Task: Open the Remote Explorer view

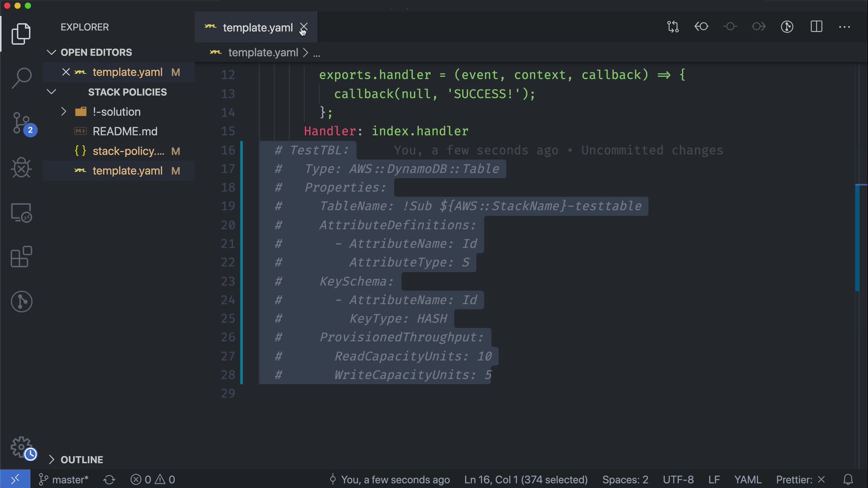Action: (21, 212)
